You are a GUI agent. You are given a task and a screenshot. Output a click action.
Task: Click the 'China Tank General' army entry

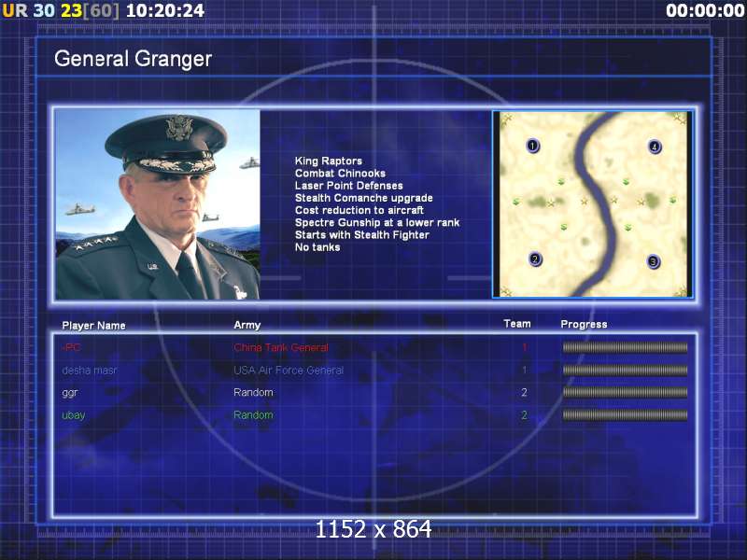[281, 347]
